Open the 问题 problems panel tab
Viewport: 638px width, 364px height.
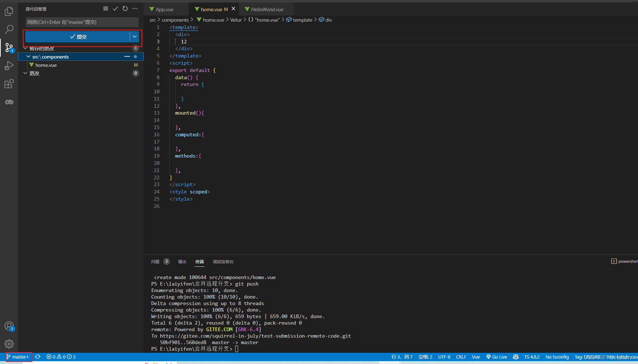155,261
